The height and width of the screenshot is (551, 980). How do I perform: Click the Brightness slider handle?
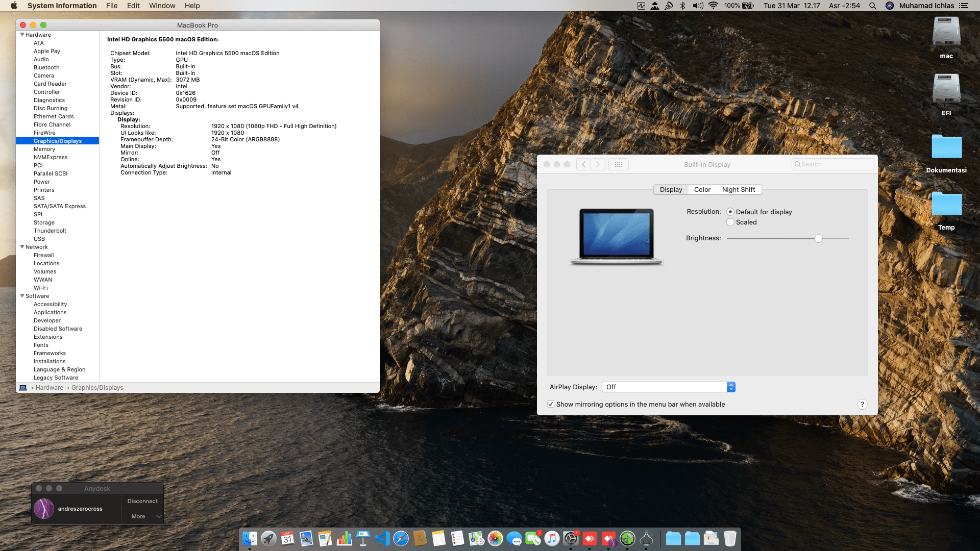coord(818,239)
